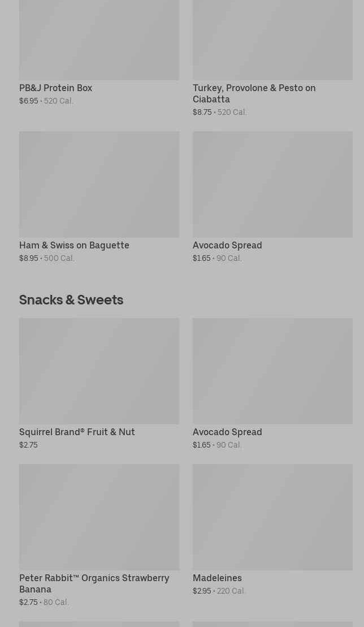Click the $8.75 price under Turkey Ciabatta

click(202, 113)
